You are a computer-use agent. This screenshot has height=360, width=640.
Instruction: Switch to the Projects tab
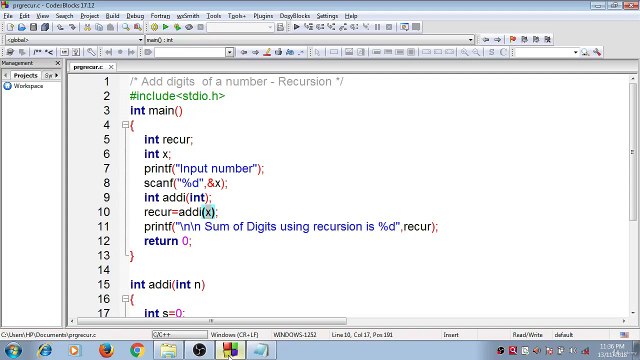pos(25,76)
